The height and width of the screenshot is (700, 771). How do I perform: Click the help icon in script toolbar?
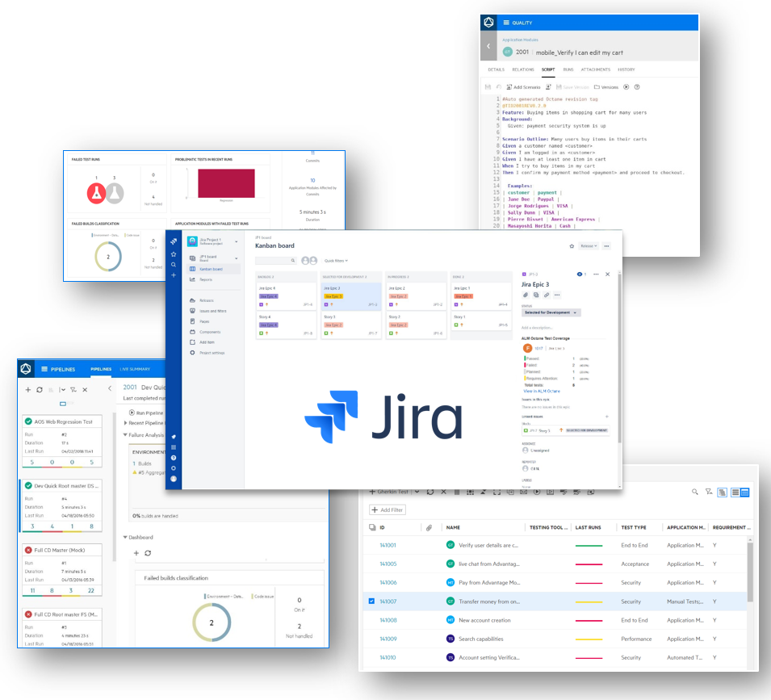(637, 87)
